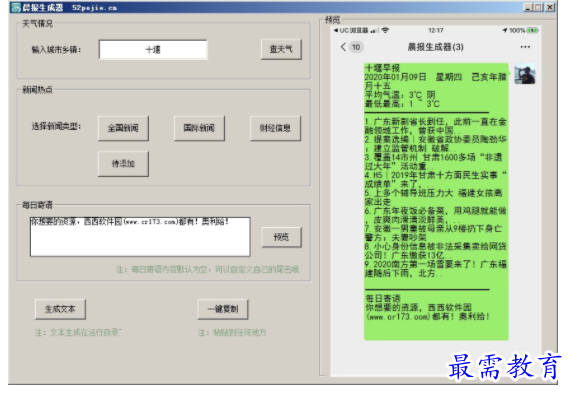Open the three-dot menu in chat preview
Screen dimensions: 570x398
point(525,47)
